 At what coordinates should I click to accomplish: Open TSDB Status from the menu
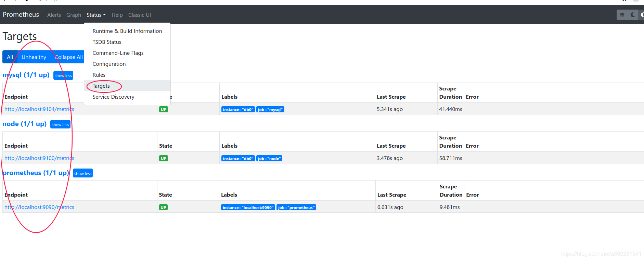pyautogui.click(x=127, y=42)
